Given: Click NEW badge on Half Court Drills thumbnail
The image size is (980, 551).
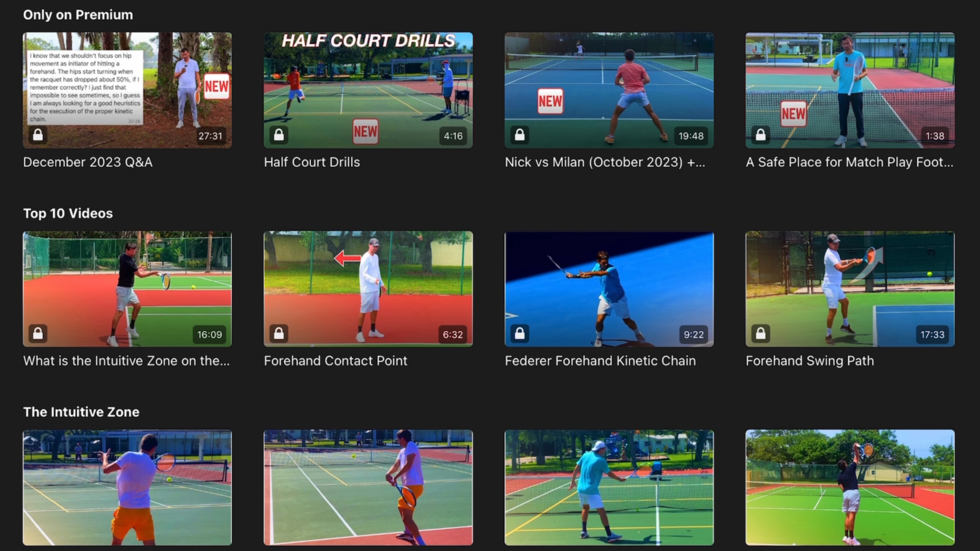Looking at the screenshot, I should [x=365, y=131].
